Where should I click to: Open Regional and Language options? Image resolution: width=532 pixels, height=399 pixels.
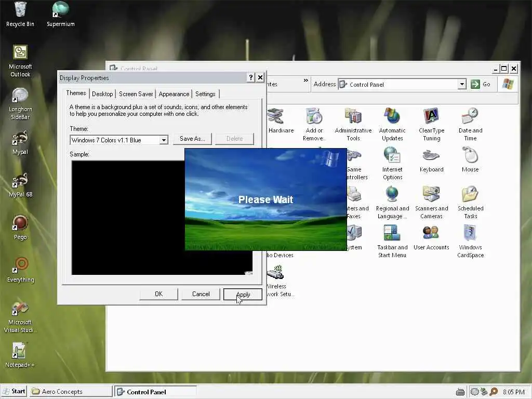coord(392,203)
